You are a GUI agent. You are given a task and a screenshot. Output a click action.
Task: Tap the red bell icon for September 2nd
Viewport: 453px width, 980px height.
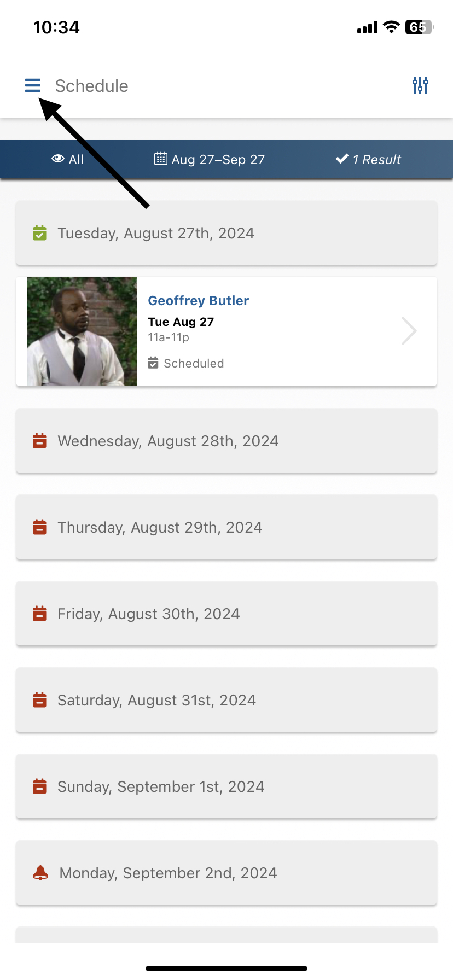[40, 873]
